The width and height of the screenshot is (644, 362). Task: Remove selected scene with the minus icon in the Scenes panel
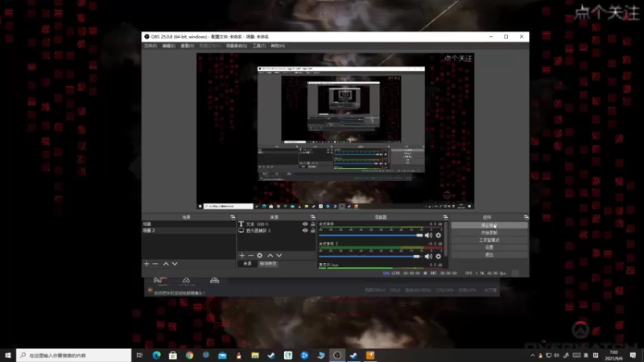click(x=155, y=264)
